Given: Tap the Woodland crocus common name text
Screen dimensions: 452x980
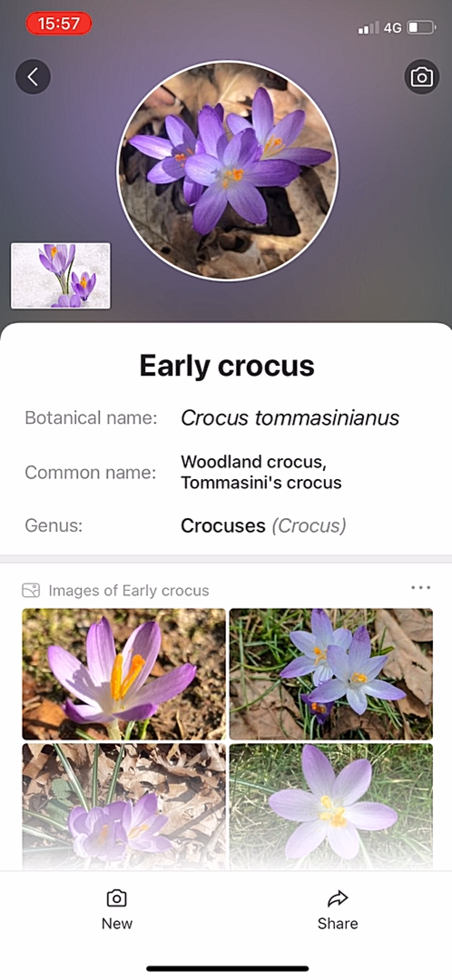Looking at the screenshot, I should [x=254, y=461].
